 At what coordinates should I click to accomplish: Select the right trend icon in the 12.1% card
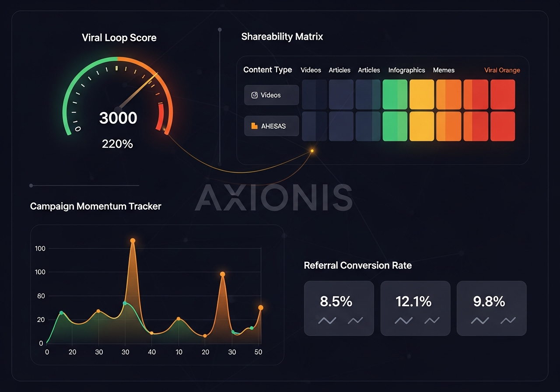click(432, 321)
